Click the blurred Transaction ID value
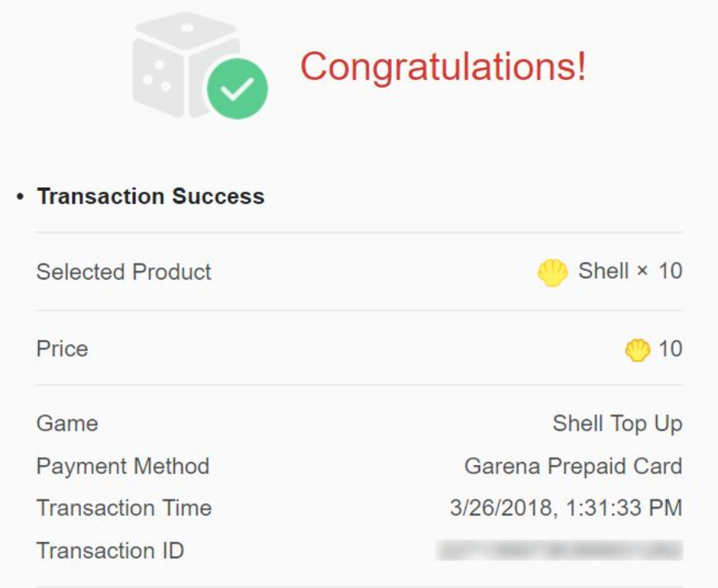Image resolution: width=718 pixels, height=588 pixels. click(x=560, y=551)
